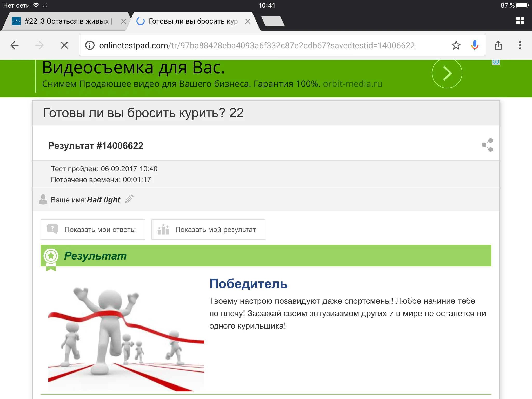532x399 pixels.
Task: Show all tabs grid view
Action: [520, 21]
